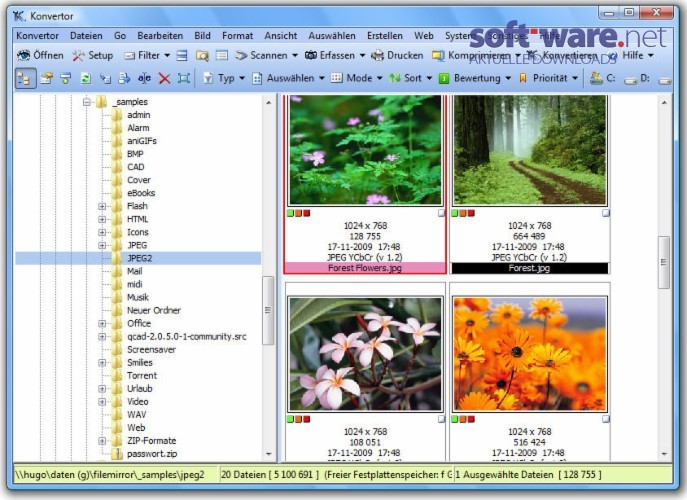Click the rename 'a|e' icon
The height and width of the screenshot is (500, 687).
pos(144,78)
